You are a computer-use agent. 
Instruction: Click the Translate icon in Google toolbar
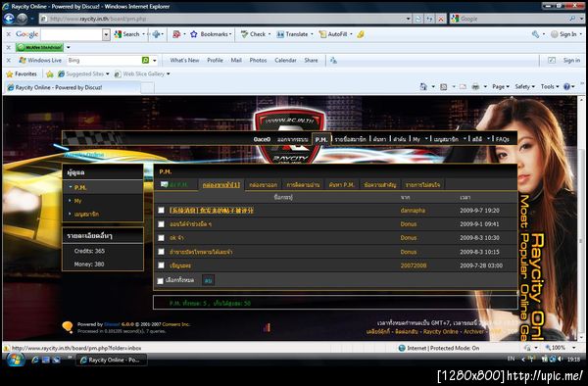tap(280, 34)
